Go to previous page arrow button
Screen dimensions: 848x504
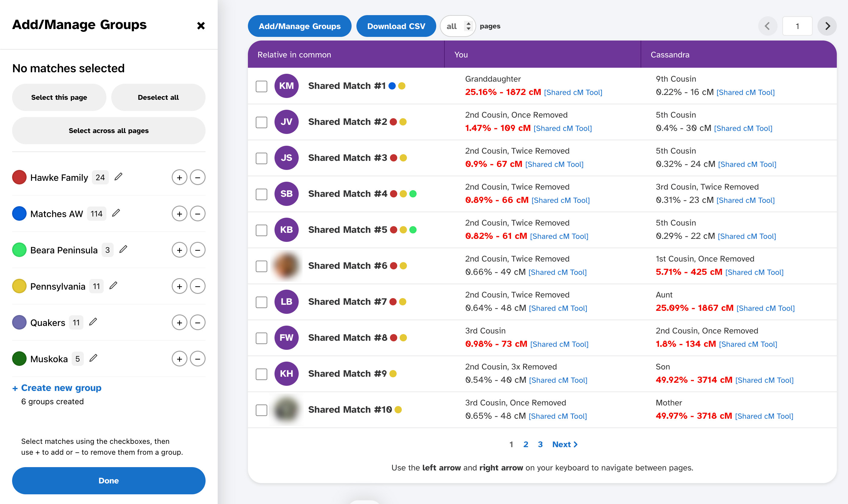click(767, 26)
